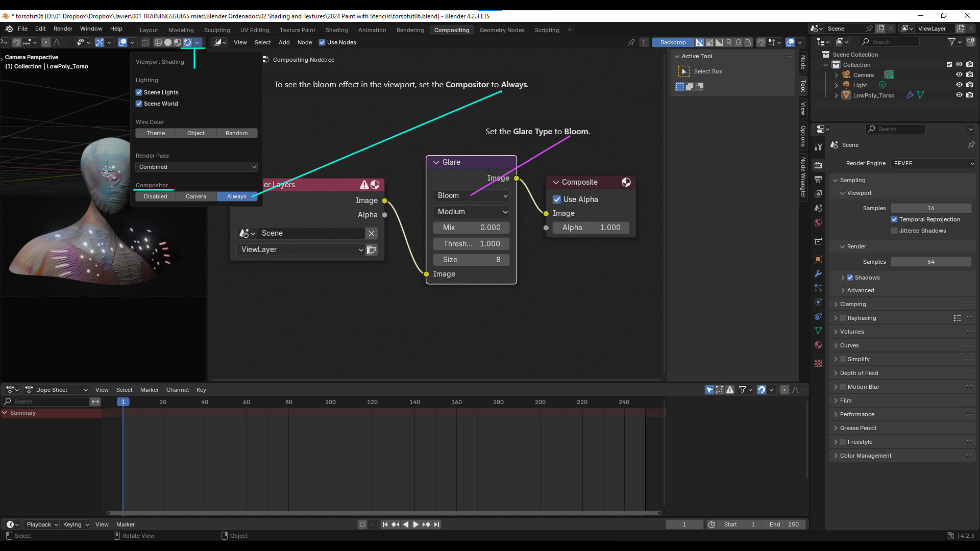Disable Temporal Reprojection checkbox
The image size is (980, 551).
[x=894, y=219]
